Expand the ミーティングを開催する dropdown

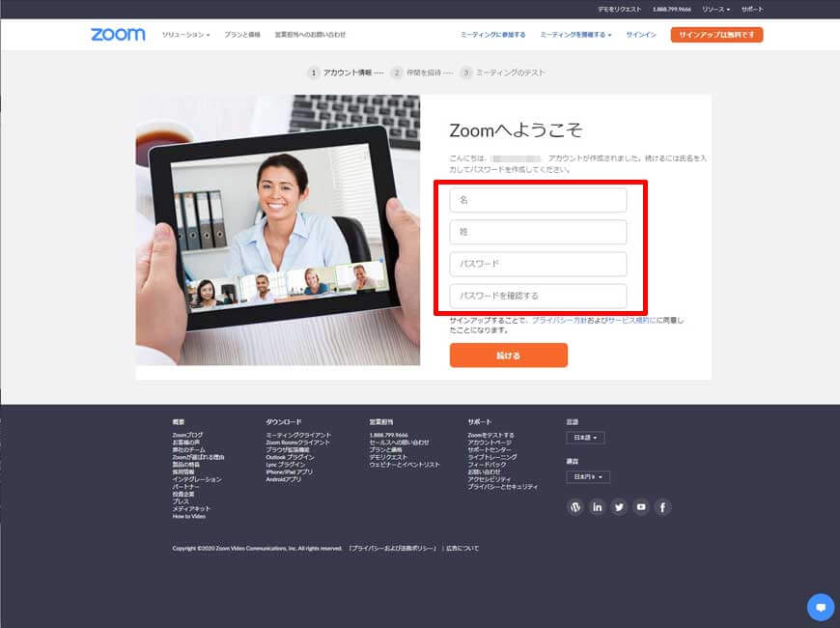click(x=575, y=35)
